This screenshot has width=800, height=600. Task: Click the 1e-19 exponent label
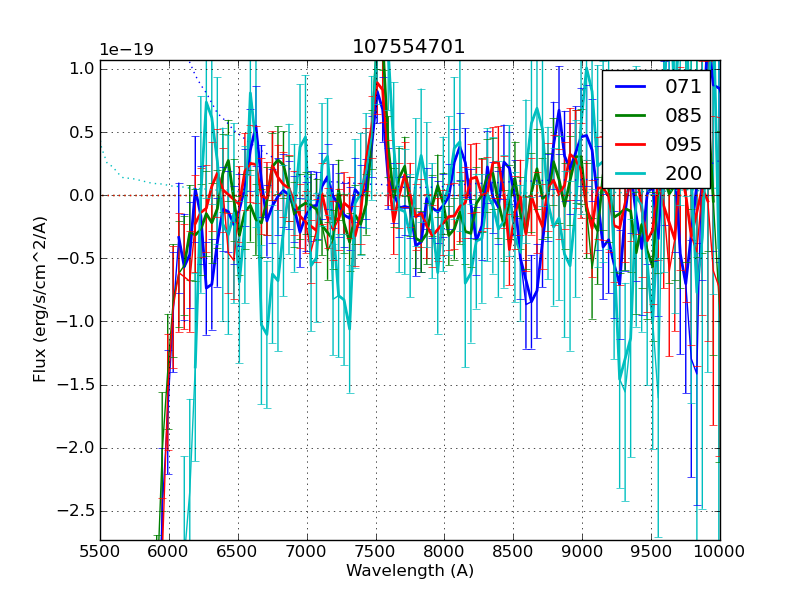click(126, 50)
